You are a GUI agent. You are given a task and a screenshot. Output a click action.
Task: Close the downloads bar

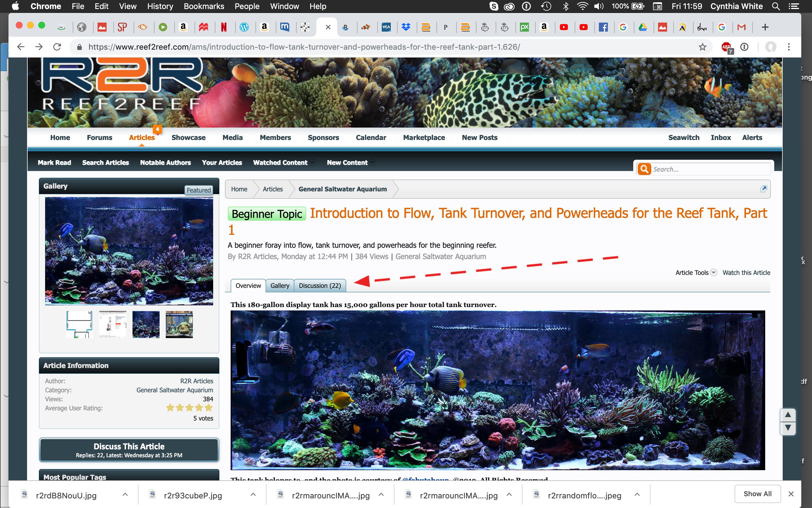pos(791,494)
